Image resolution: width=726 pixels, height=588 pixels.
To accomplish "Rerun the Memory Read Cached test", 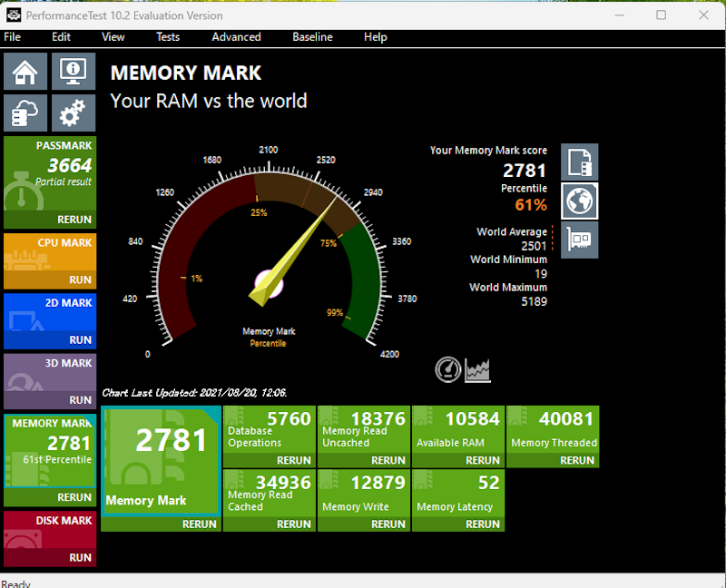I will 270,524.
